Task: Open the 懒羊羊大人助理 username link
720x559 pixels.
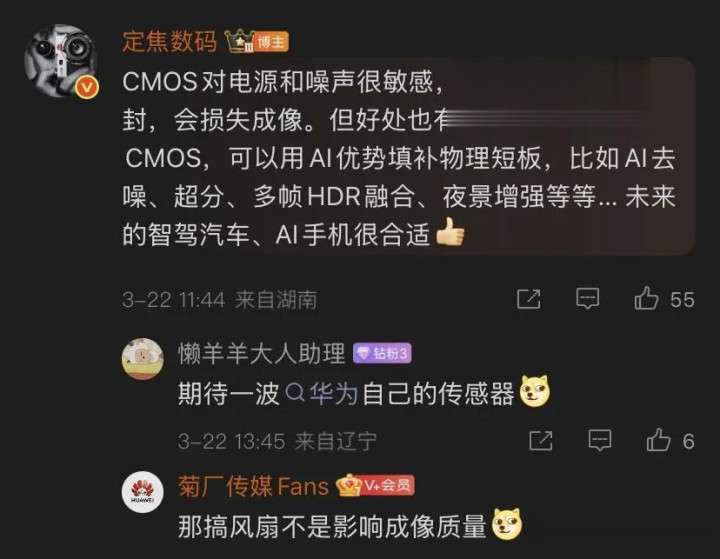Action: pyautogui.click(x=261, y=353)
